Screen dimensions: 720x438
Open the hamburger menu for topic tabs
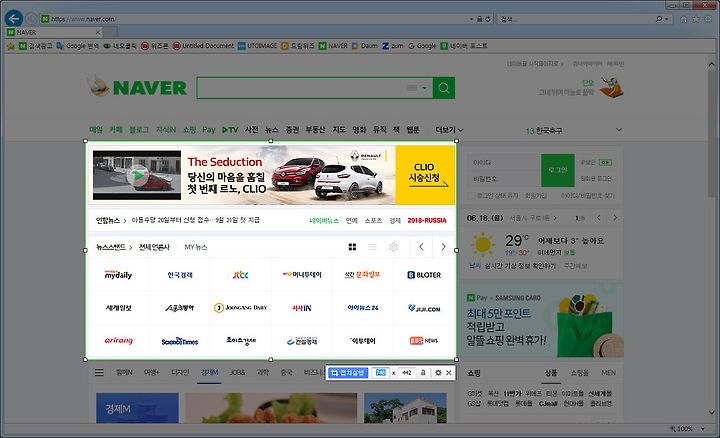99,372
